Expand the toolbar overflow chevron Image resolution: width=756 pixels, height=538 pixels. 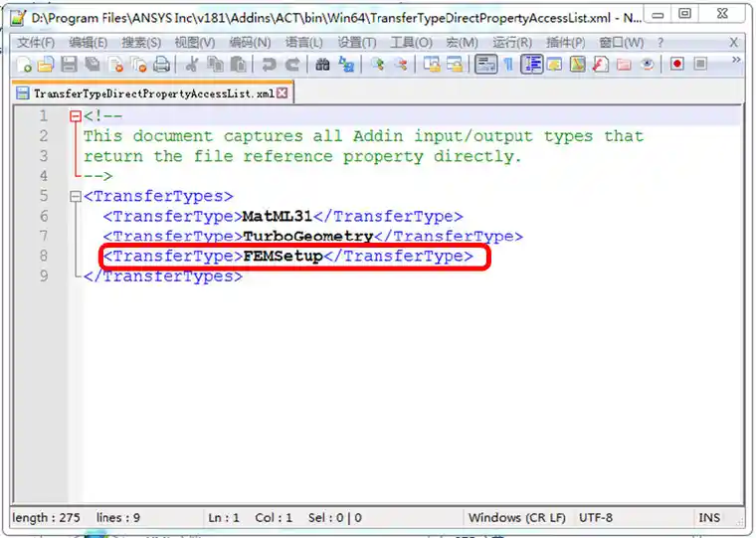point(736,60)
